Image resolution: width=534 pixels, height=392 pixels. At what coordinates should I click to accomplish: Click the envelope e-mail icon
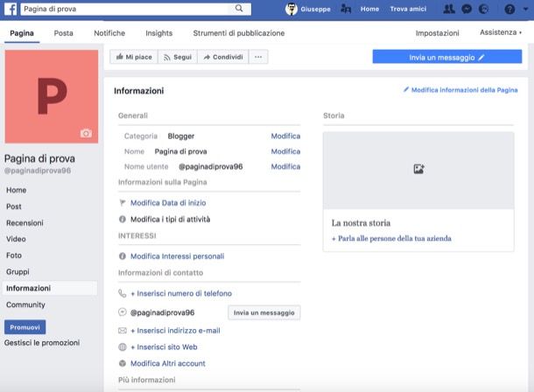[123, 331]
